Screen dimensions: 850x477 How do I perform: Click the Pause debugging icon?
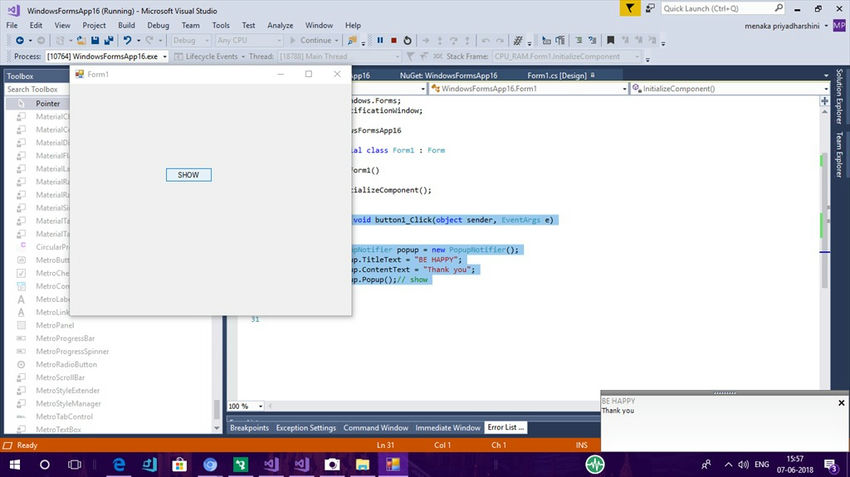tap(380, 41)
